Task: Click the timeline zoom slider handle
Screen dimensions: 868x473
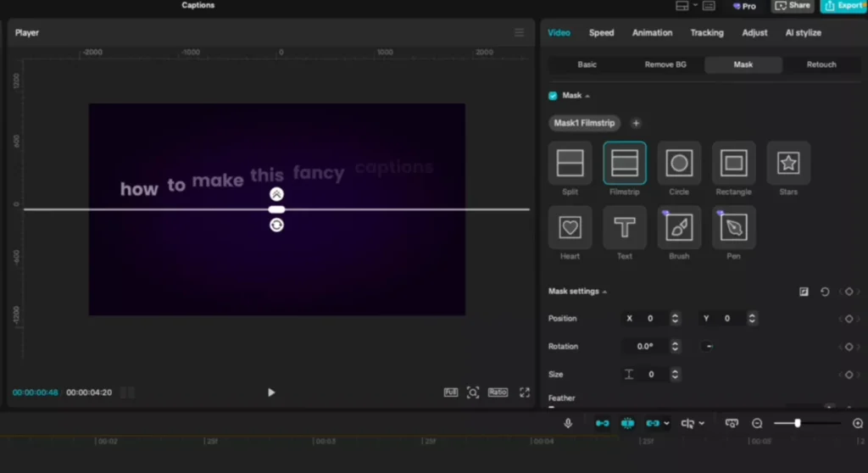Action: (797, 423)
